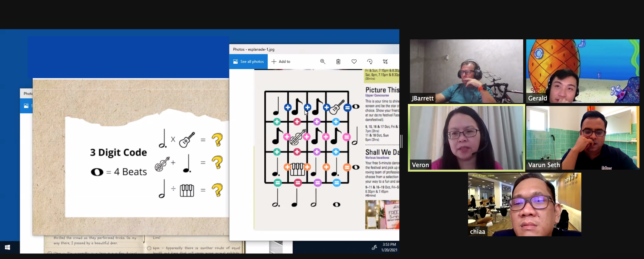This screenshot has height=259, width=644.
Task: Select chiaa's video tile
Action: pyautogui.click(x=524, y=204)
